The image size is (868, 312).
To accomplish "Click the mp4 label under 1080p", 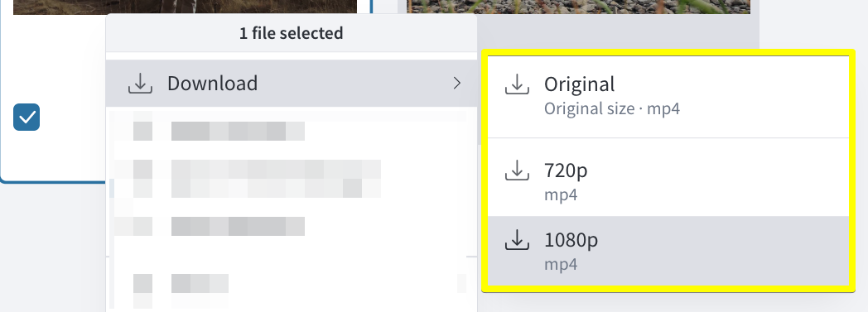I will 561,265.
